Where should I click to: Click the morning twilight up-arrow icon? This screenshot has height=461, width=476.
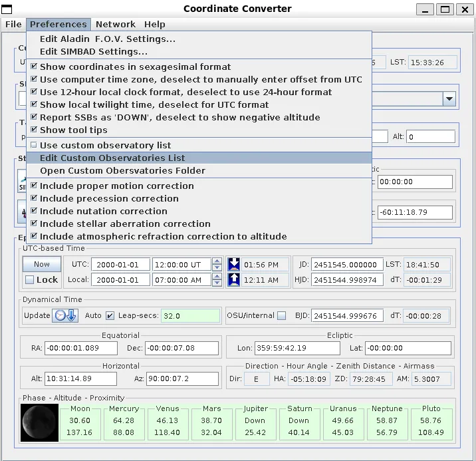[x=233, y=279]
